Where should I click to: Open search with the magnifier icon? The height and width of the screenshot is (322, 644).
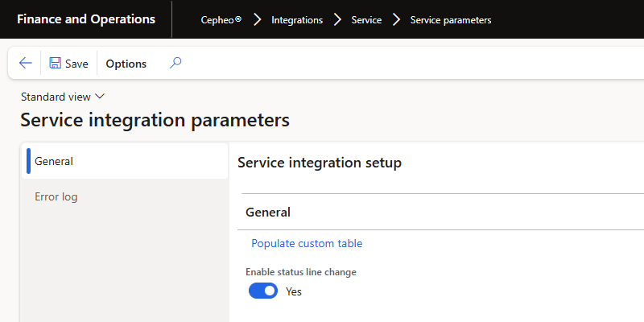(x=175, y=63)
